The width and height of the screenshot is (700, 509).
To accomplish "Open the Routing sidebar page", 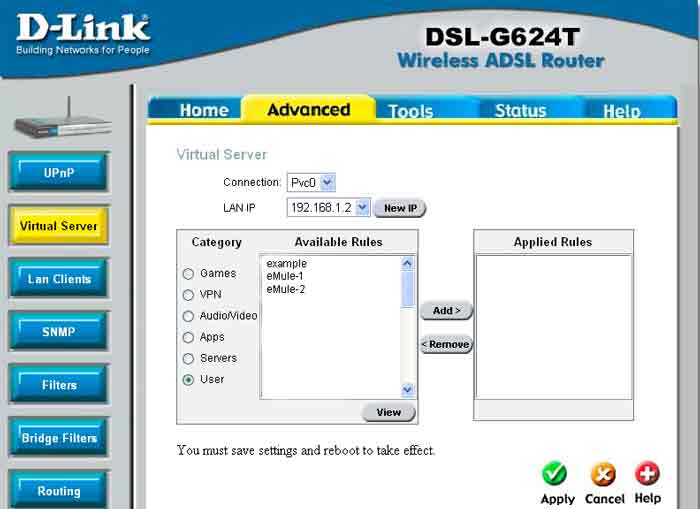I will click(59, 490).
